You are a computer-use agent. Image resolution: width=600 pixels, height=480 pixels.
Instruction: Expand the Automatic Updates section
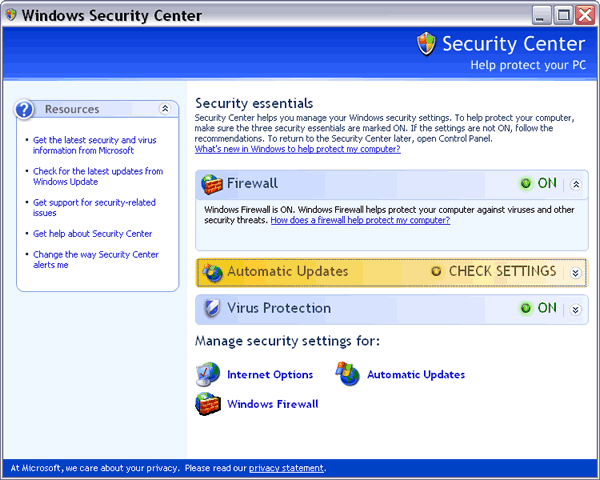575,272
